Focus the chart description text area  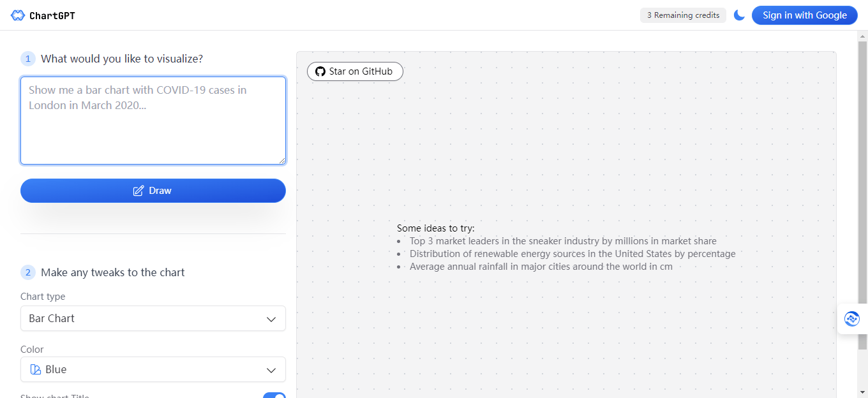pyautogui.click(x=153, y=121)
